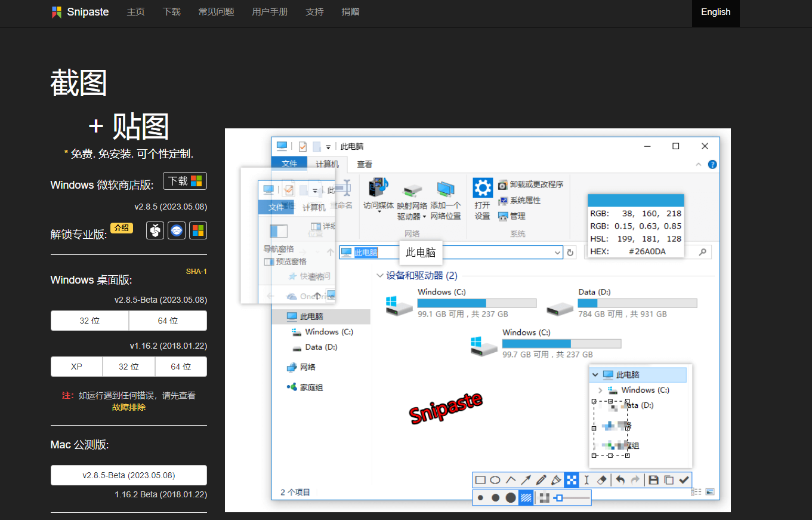Select the rectangle annotation tool
Image resolution: width=812 pixels, height=520 pixels.
480,480
